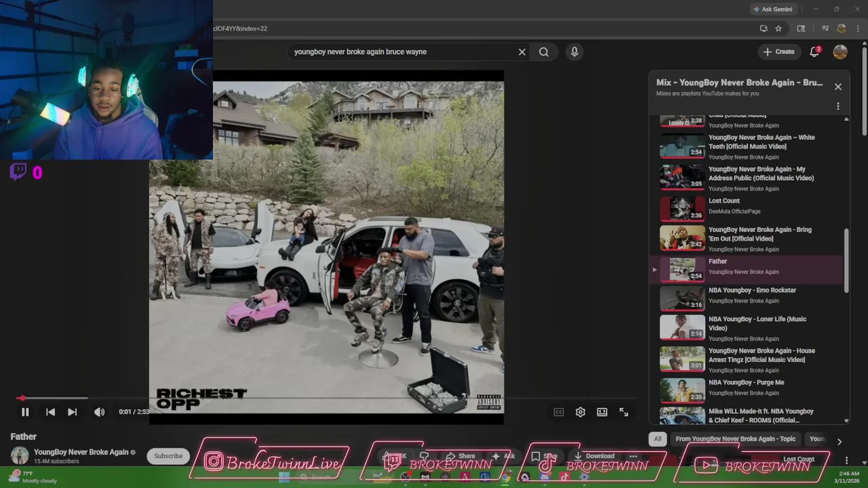868x488 pixels.
Task: Start voice search with the microphone
Action: (x=574, y=52)
